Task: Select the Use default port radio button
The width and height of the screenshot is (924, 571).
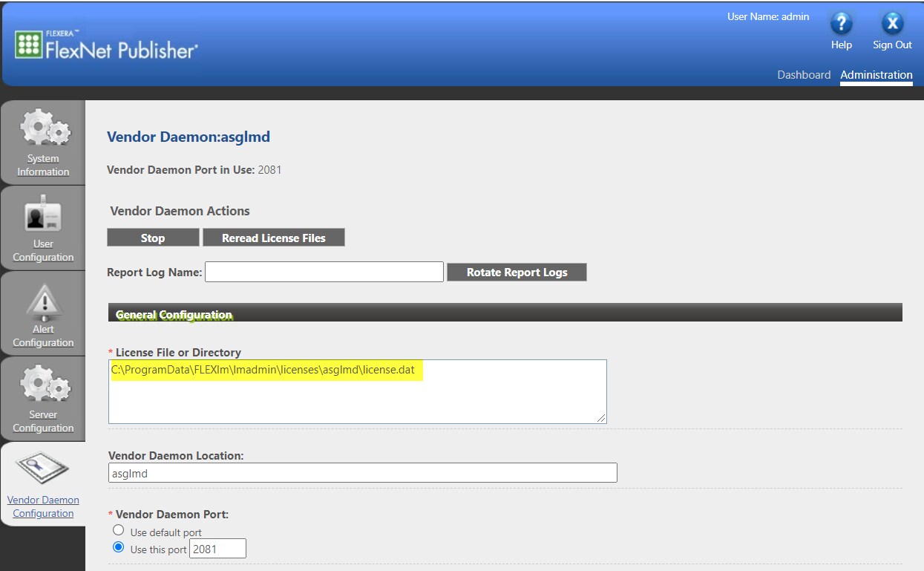Action: click(118, 530)
